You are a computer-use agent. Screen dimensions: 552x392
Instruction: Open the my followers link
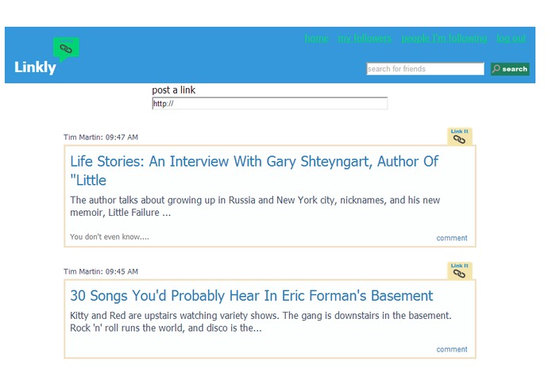tap(365, 38)
